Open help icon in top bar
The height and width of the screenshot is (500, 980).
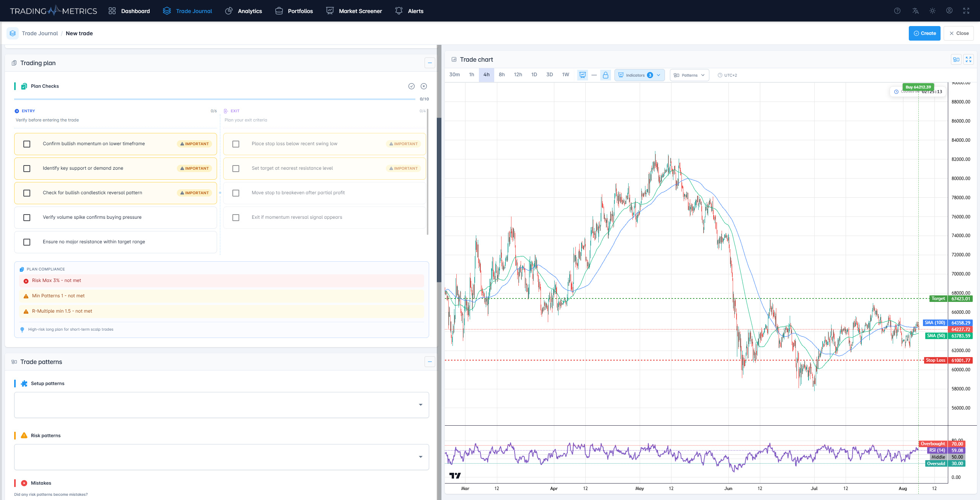coord(897,11)
